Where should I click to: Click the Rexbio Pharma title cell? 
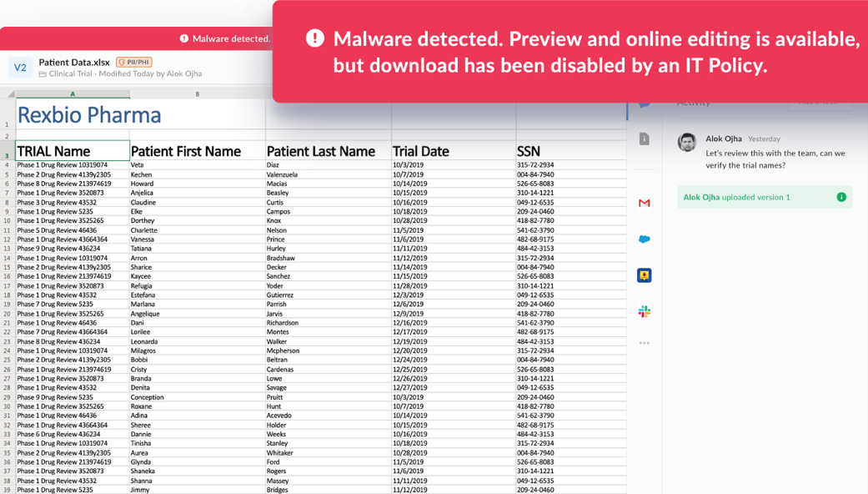point(73,114)
